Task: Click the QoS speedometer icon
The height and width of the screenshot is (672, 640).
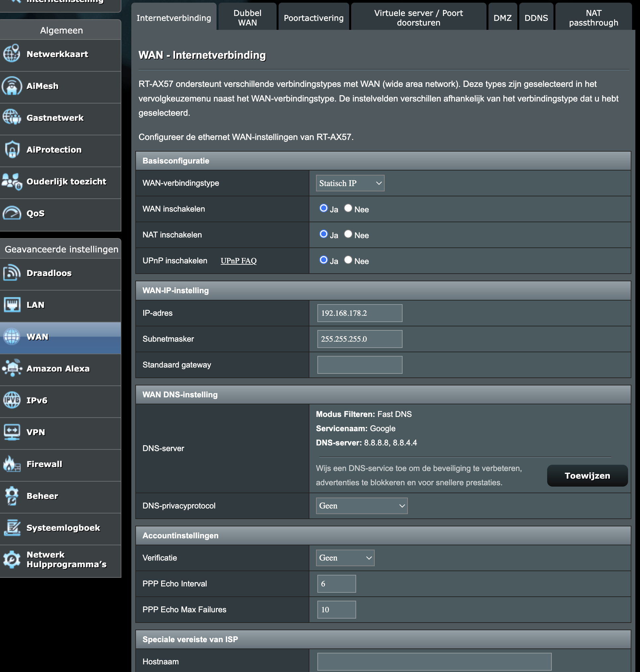Action: 12,213
